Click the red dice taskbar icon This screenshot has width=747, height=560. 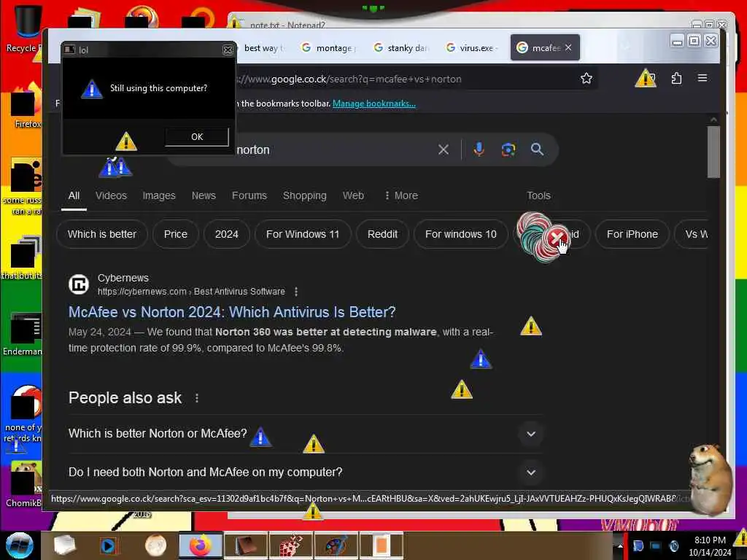coord(290,545)
